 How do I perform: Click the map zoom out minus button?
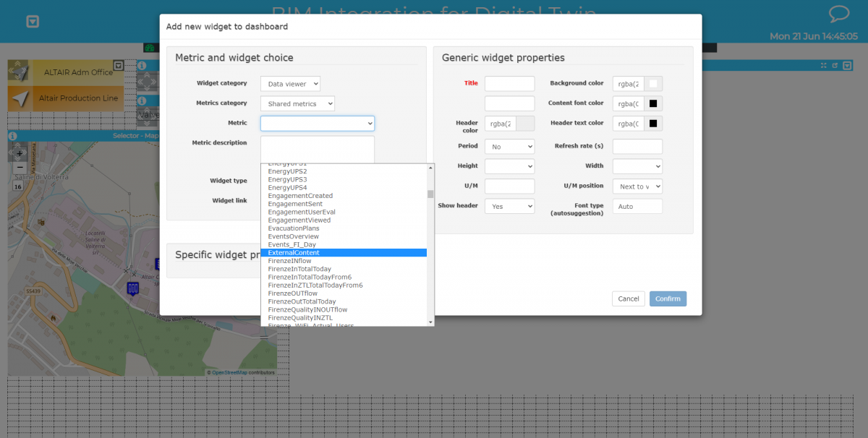[x=20, y=167]
